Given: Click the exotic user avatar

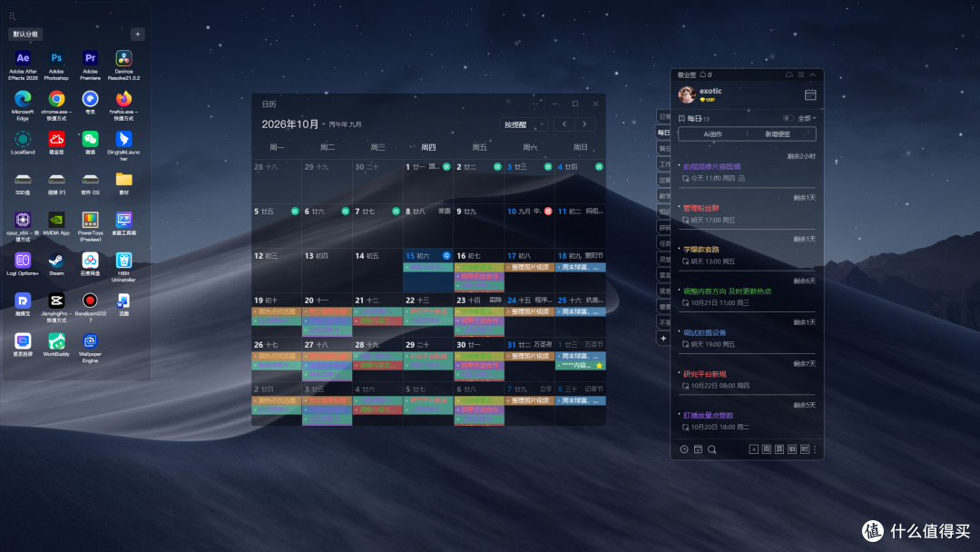Looking at the screenshot, I should pyautogui.click(x=687, y=95).
